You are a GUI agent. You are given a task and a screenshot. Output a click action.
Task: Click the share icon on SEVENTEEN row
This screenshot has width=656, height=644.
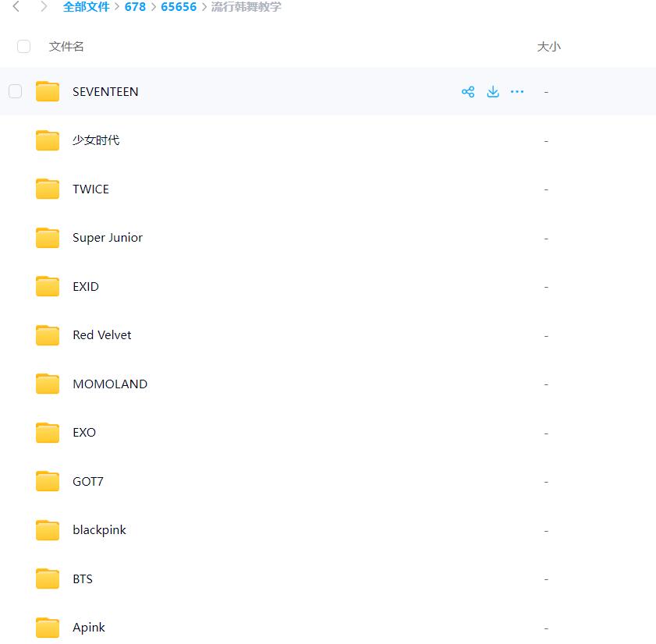[468, 92]
